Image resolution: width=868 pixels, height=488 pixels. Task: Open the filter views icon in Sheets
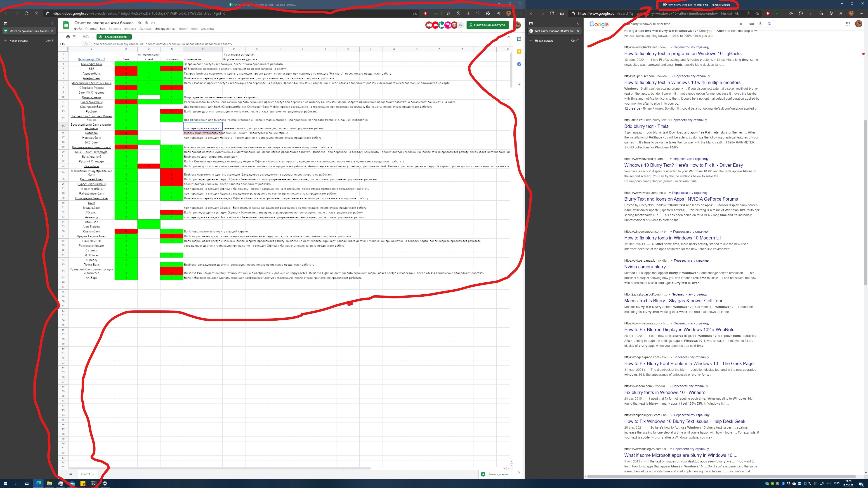(x=74, y=37)
